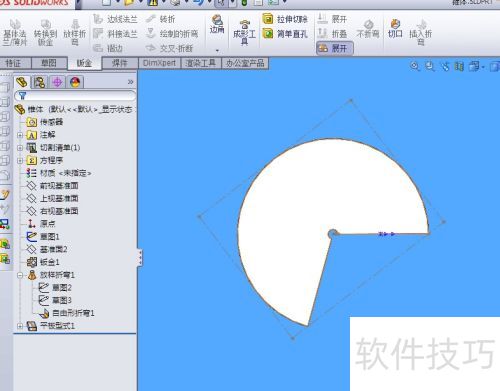Click the 不折弯 no bends tool
The height and width of the screenshot is (391, 500).
[368, 29]
